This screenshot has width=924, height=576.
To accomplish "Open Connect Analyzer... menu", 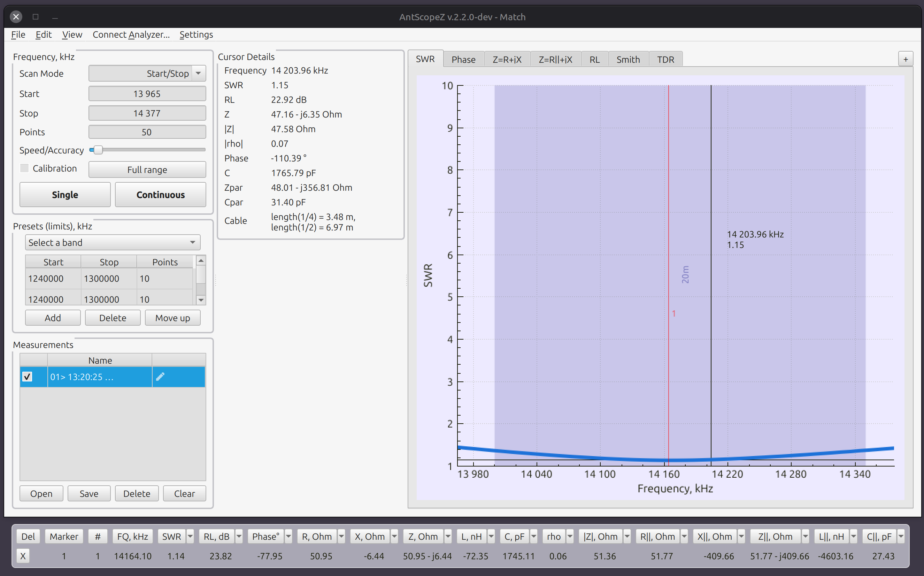I will [131, 35].
